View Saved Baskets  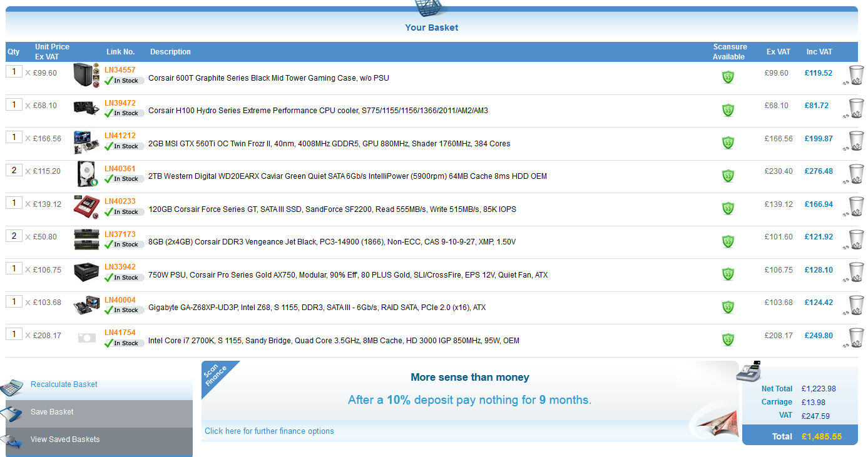[x=65, y=439]
